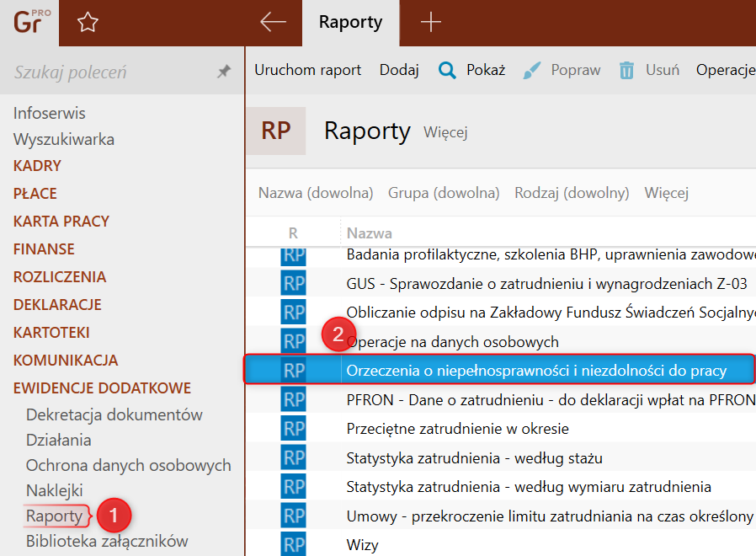756x556 pixels.
Task: Expand the KARTA PRACY section
Action: (61, 221)
